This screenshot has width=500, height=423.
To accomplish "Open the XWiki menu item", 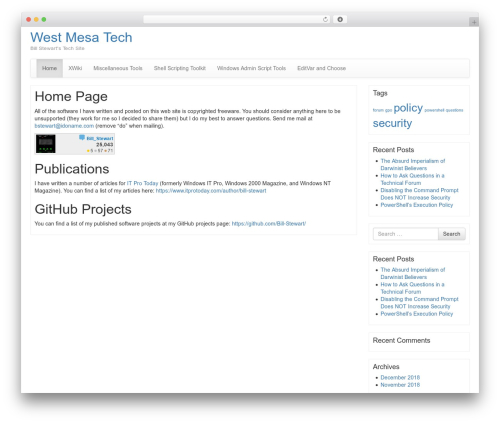I will click(x=75, y=68).
